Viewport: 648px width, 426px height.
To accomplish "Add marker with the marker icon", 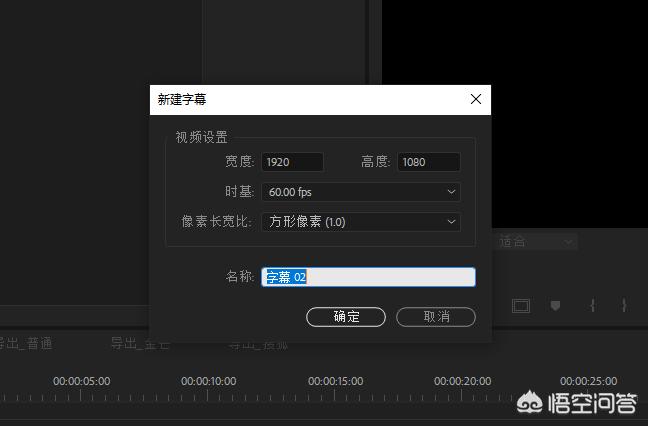I will point(555,306).
